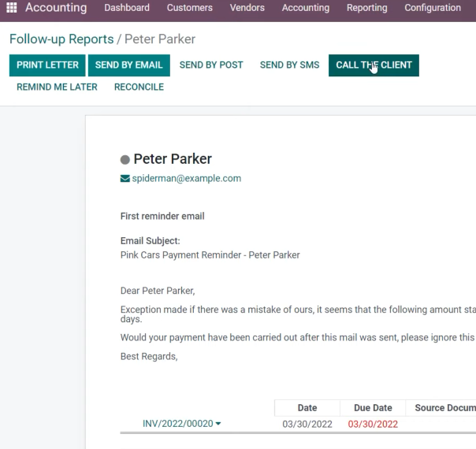This screenshot has height=449, width=476.
Task: Click Send by Post button
Action: pos(211,65)
